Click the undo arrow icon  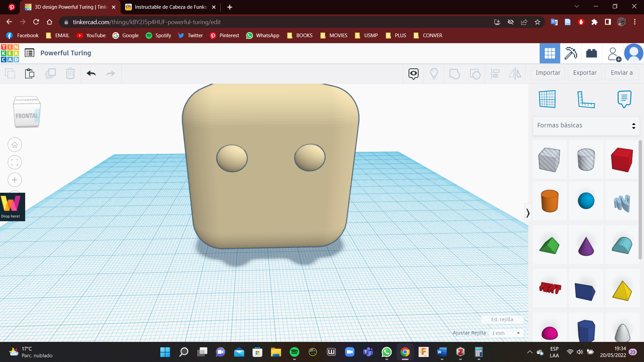click(91, 73)
